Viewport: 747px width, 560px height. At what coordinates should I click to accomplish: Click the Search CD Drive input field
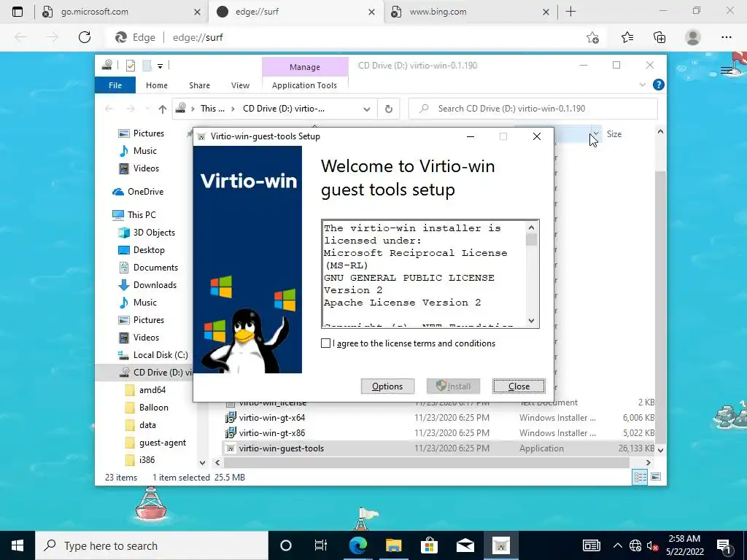point(533,109)
